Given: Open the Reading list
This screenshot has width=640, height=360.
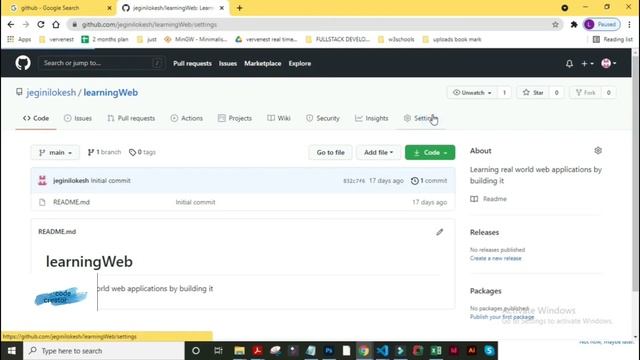Looking at the screenshot, I should 613,39.
